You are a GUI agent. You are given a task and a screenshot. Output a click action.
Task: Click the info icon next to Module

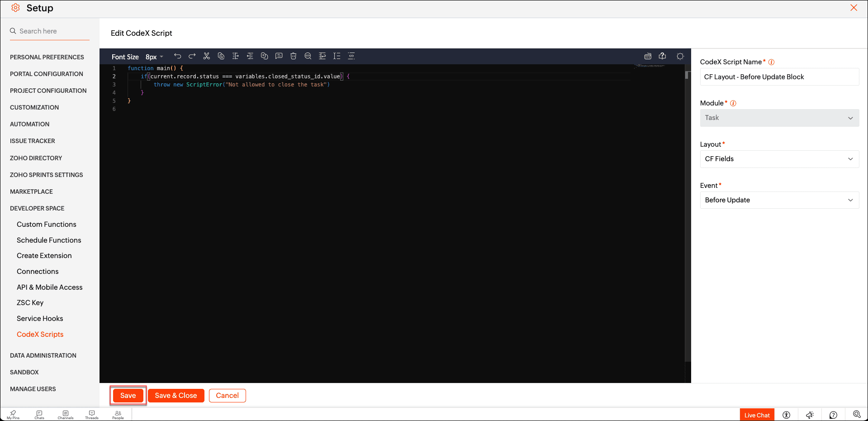733,104
